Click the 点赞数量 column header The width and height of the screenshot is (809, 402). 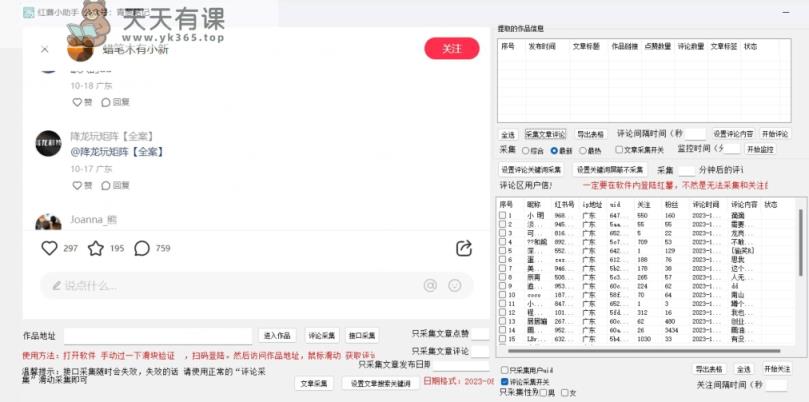[x=657, y=46]
